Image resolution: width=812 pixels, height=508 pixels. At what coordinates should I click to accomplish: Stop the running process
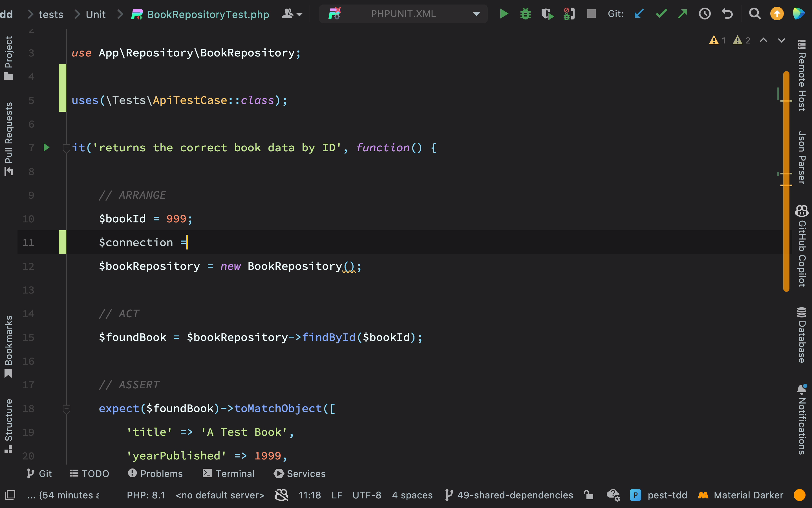(591, 14)
